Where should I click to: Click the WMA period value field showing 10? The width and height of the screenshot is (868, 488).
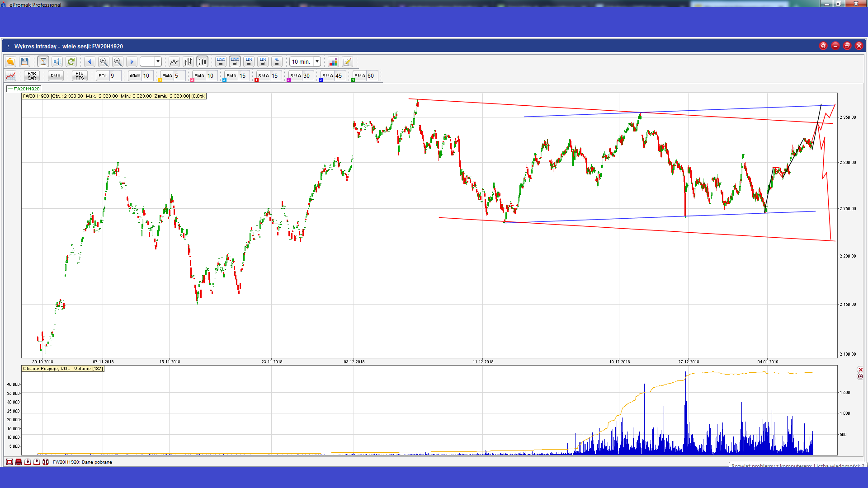(146, 75)
